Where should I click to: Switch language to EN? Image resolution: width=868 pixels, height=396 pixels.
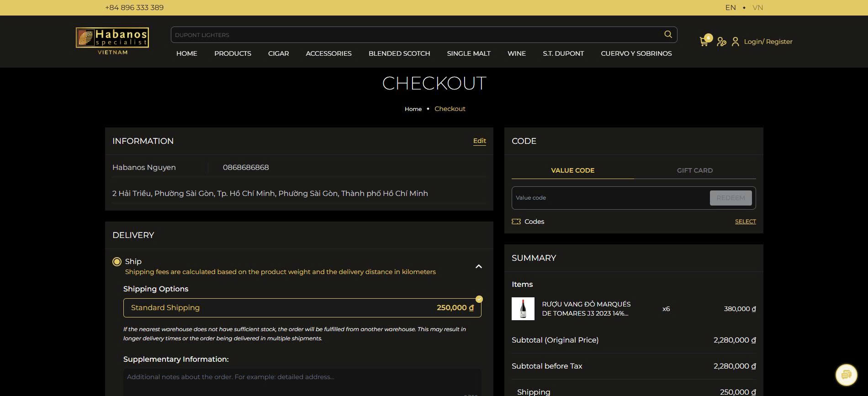click(730, 8)
